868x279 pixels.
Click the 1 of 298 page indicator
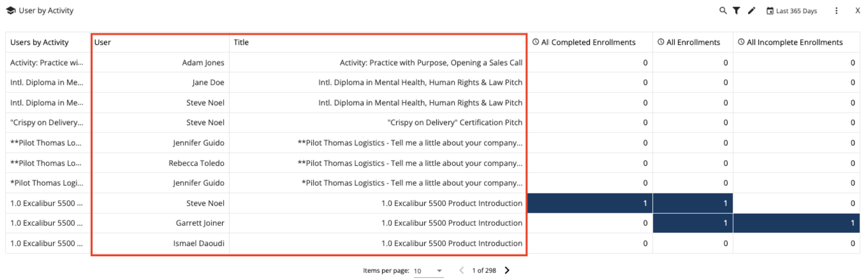pyautogui.click(x=484, y=270)
